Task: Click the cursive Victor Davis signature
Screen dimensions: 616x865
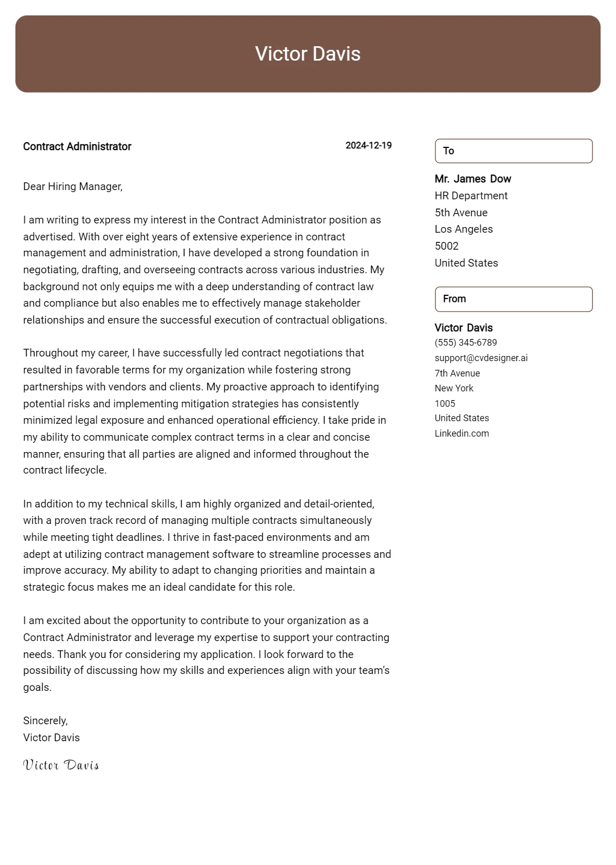Action: (x=61, y=765)
